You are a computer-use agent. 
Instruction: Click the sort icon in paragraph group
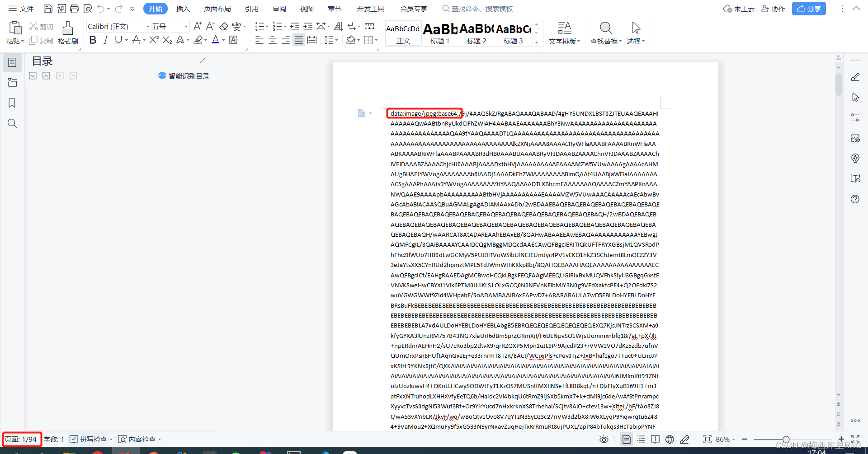(339, 26)
